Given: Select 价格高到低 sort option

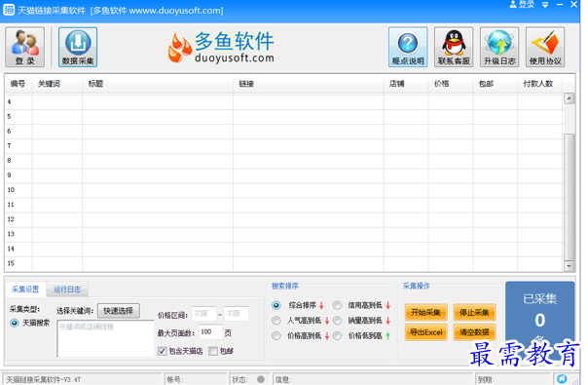Looking at the screenshot, I should 276,336.
